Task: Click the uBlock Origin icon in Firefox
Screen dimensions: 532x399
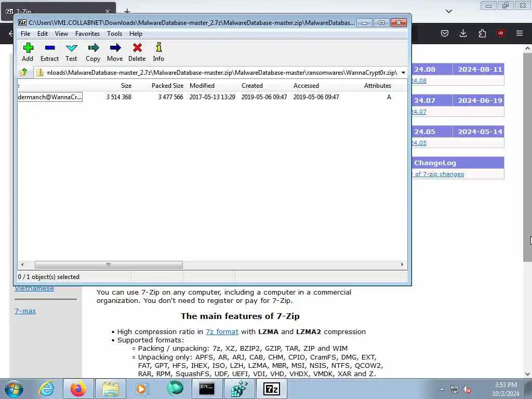Action: point(500,33)
